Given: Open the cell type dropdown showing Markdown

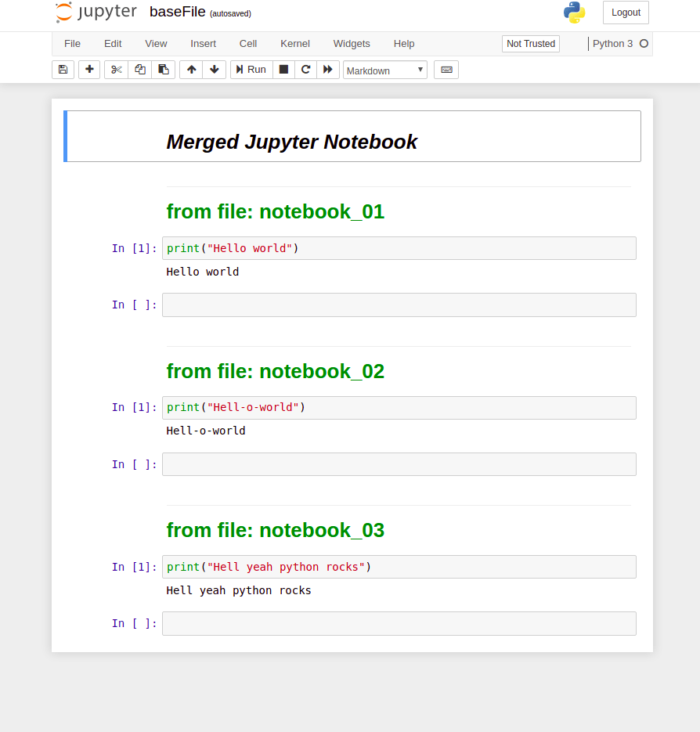Looking at the screenshot, I should pos(384,70).
